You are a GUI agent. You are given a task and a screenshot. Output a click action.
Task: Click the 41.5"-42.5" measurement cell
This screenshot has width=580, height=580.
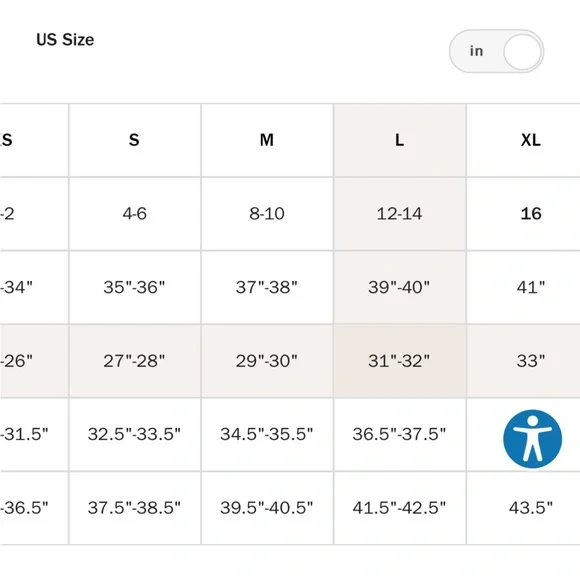[399, 508]
